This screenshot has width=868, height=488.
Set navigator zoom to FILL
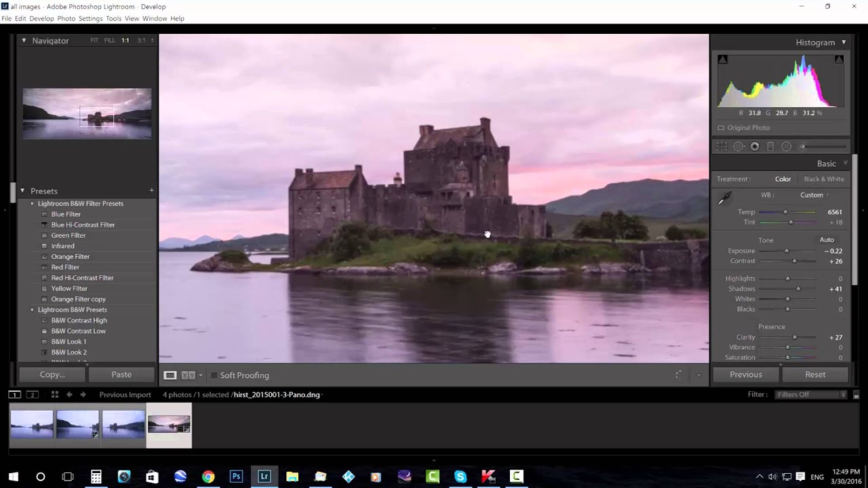tap(109, 41)
